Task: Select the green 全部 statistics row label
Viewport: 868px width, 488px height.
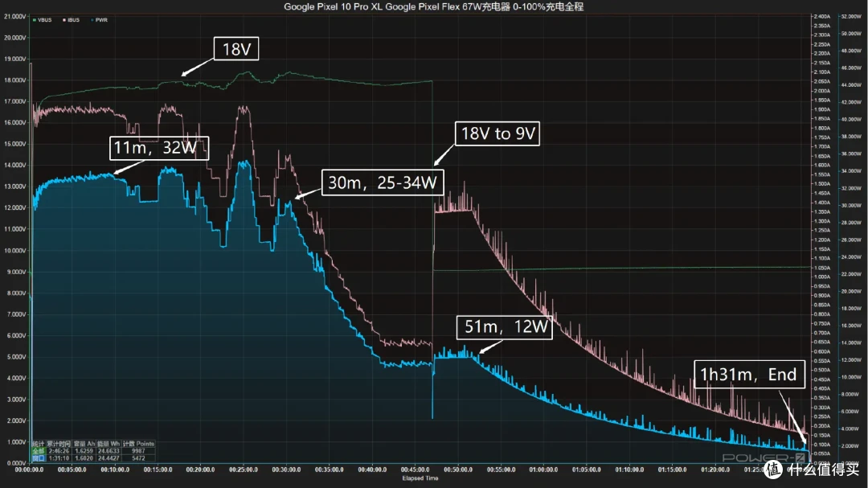Action: [39, 452]
